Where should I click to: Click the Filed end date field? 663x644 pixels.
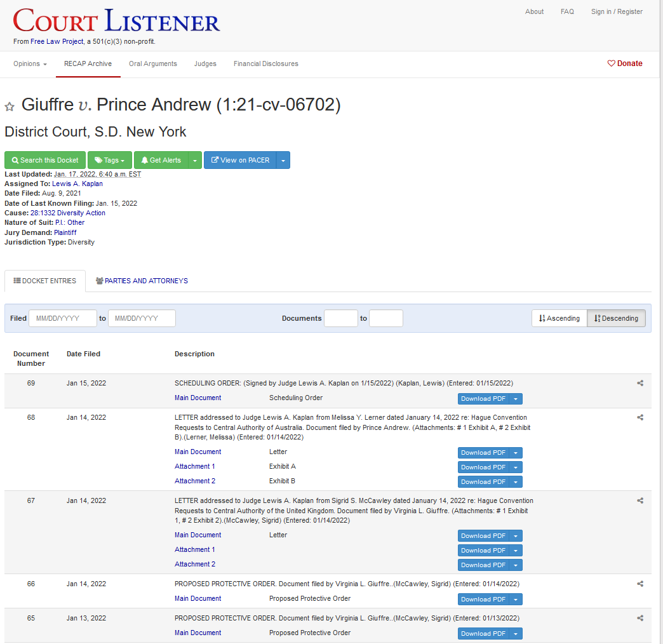tap(142, 318)
